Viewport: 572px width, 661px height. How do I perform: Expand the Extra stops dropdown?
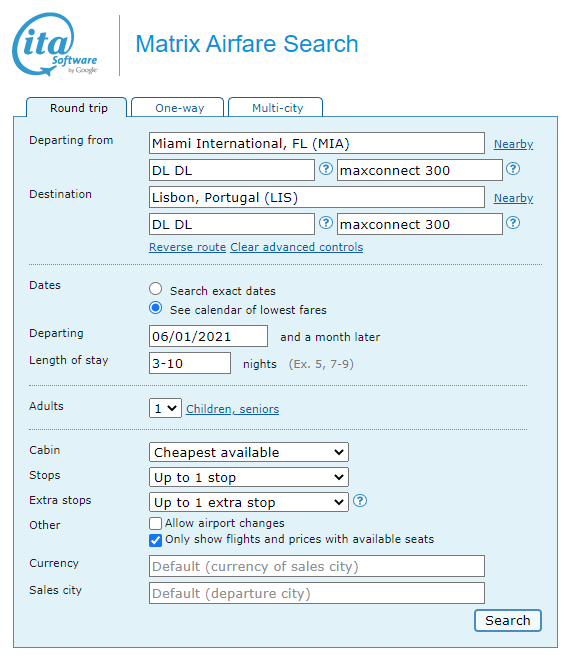249,502
